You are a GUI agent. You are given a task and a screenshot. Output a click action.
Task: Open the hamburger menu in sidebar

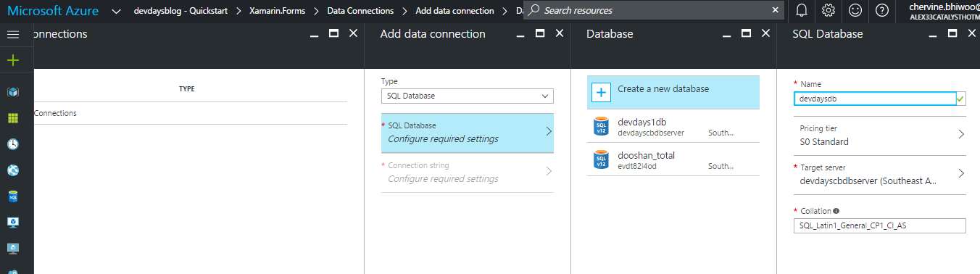pyautogui.click(x=12, y=34)
